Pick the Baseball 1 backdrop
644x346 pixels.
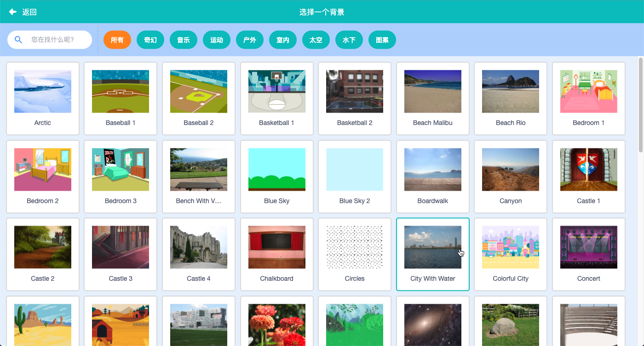[x=121, y=98]
